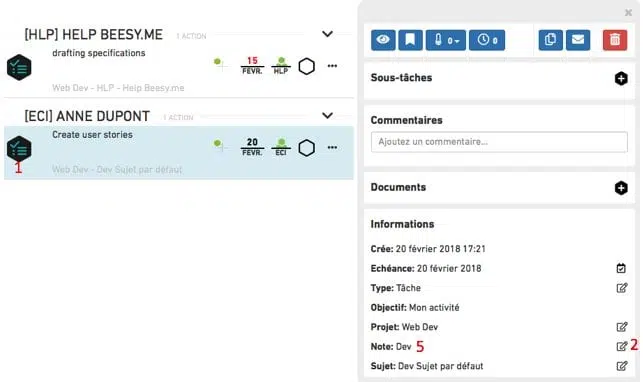
Task: Edit the Note Dev pencil icon
Action: (622, 346)
